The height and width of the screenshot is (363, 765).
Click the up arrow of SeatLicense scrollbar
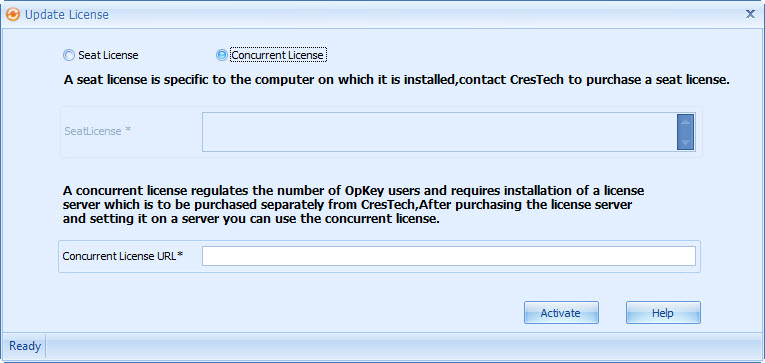tap(685, 121)
